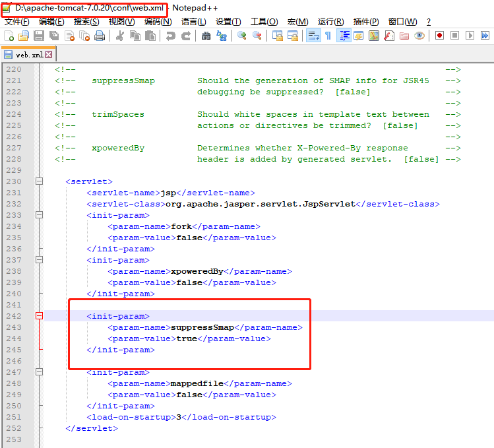
Task: Close the web.xml tab with red X
Action: pyautogui.click(x=49, y=55)
